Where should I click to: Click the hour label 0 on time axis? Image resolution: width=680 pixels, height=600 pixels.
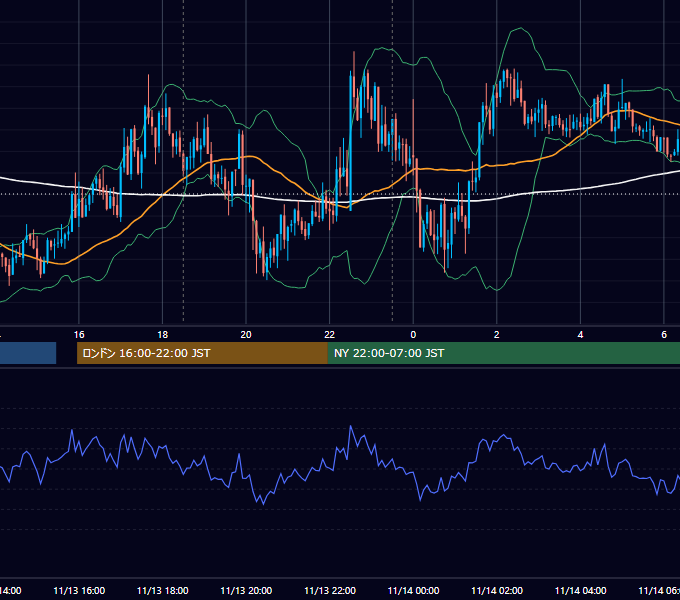[413, 335]
